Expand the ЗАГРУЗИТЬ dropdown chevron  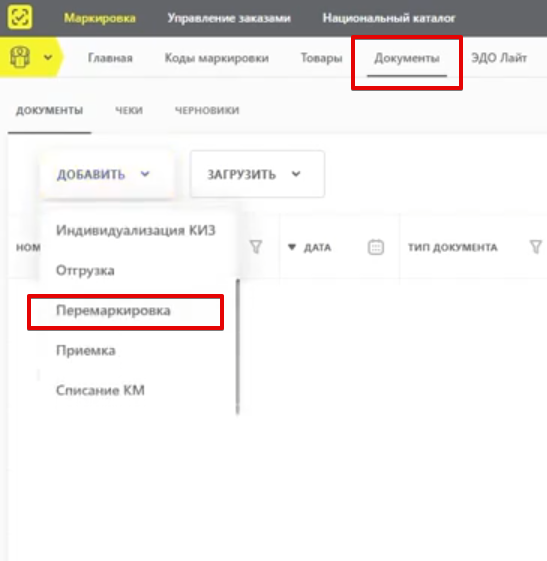click(x=296, y=174)
